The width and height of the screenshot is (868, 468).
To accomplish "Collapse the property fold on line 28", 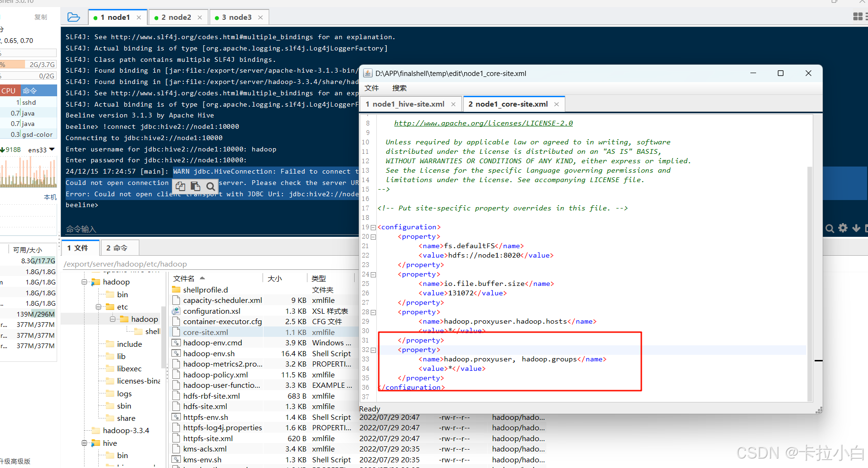I will (x=373, y=312).
